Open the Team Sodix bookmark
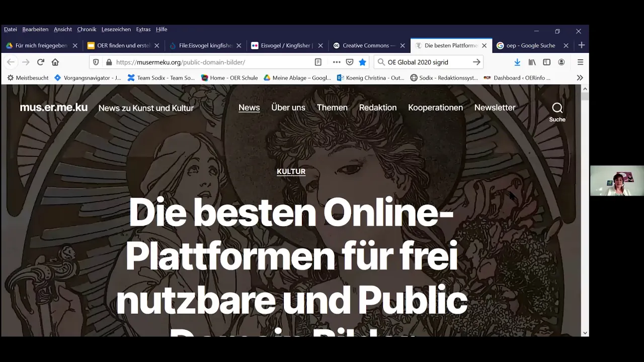The width and height of the screenshot is (644, 362). [161, 78]
